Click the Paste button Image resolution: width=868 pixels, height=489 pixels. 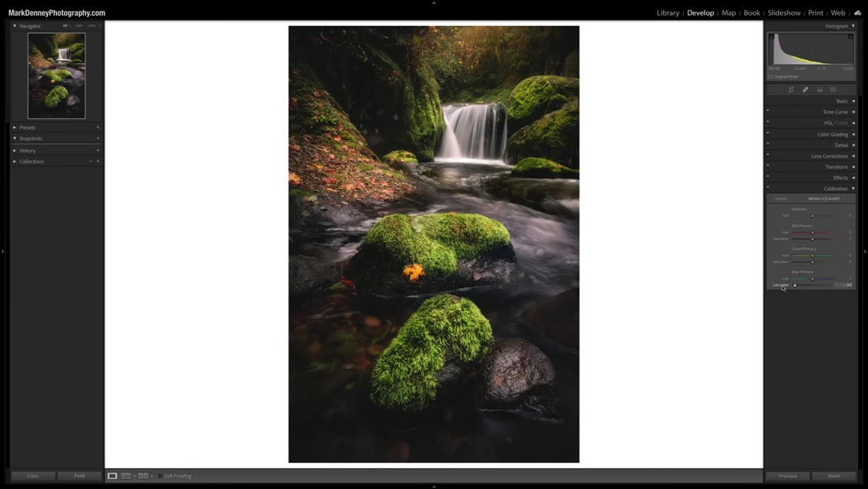pos(80,476)
